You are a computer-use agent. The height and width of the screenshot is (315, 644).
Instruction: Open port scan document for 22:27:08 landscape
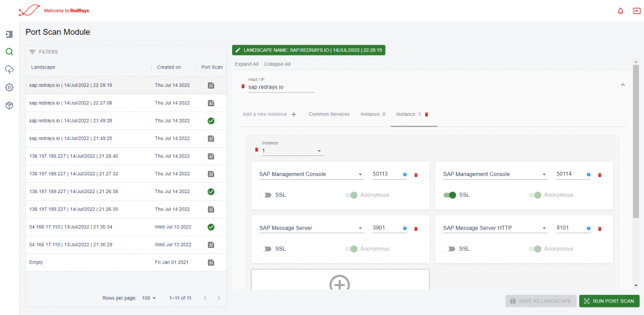pyautogui.click(x=211, y=103)
